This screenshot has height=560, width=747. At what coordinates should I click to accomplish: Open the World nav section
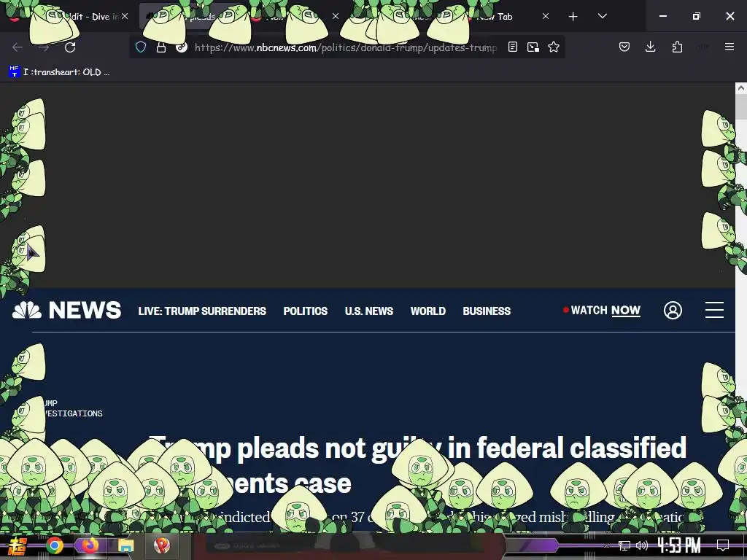click(x=427, y=311)
